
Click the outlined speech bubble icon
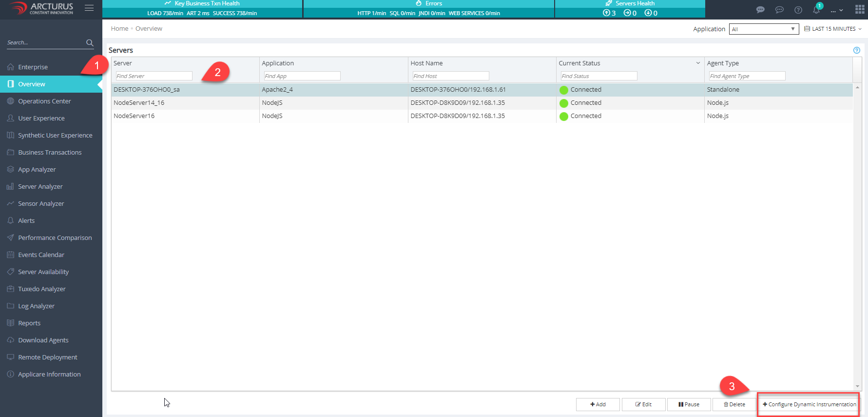pos(779,10)
